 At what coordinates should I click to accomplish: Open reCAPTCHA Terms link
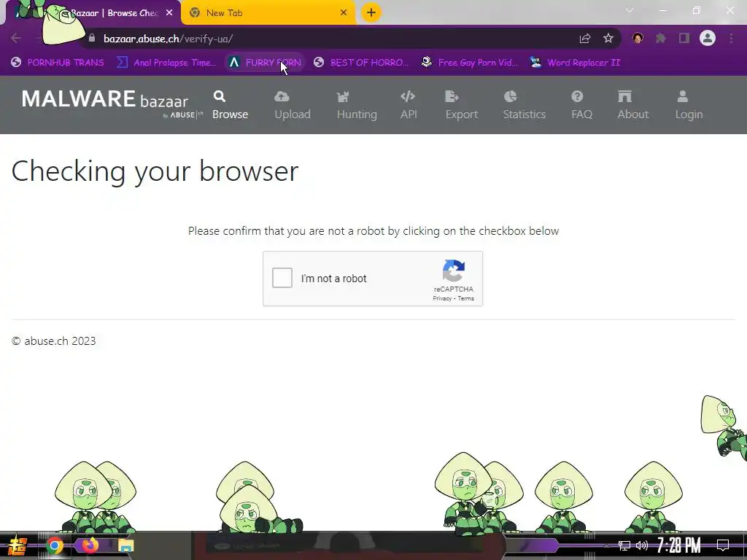(466, 298)
